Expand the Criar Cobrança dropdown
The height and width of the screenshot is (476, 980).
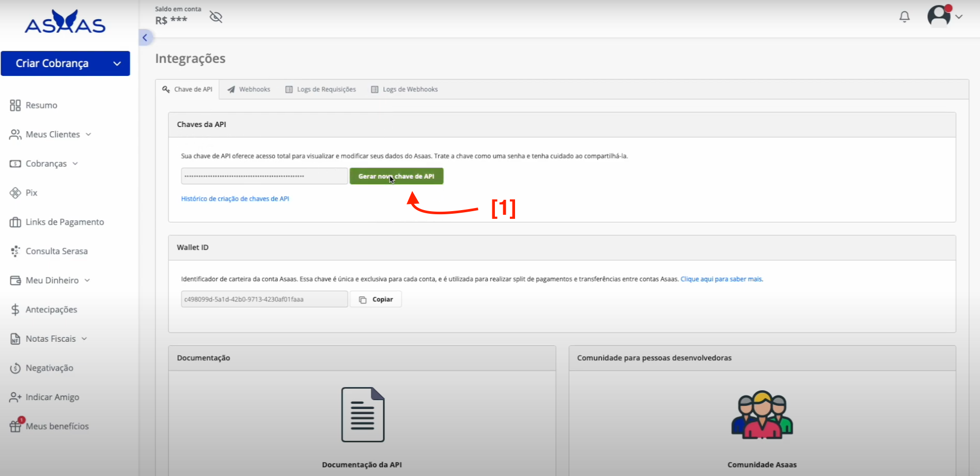(x=117, y=64)
